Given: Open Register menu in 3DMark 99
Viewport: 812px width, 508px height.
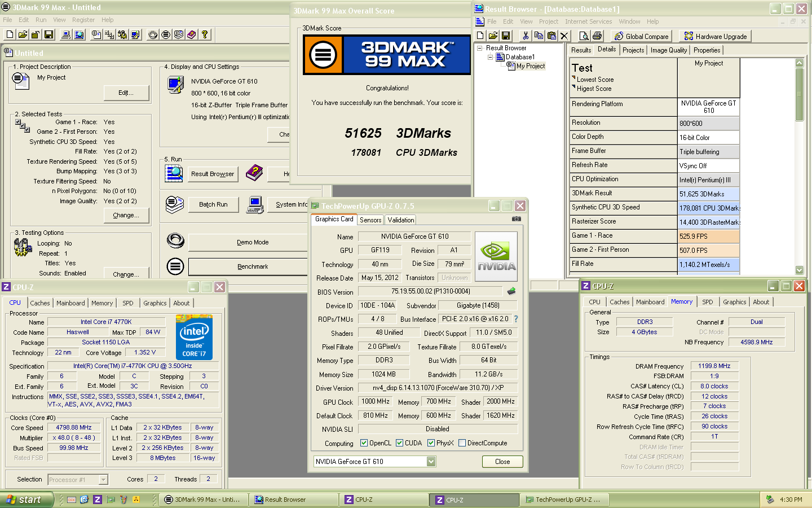Looking at the screenshot, I should click(x=83, y=20).
